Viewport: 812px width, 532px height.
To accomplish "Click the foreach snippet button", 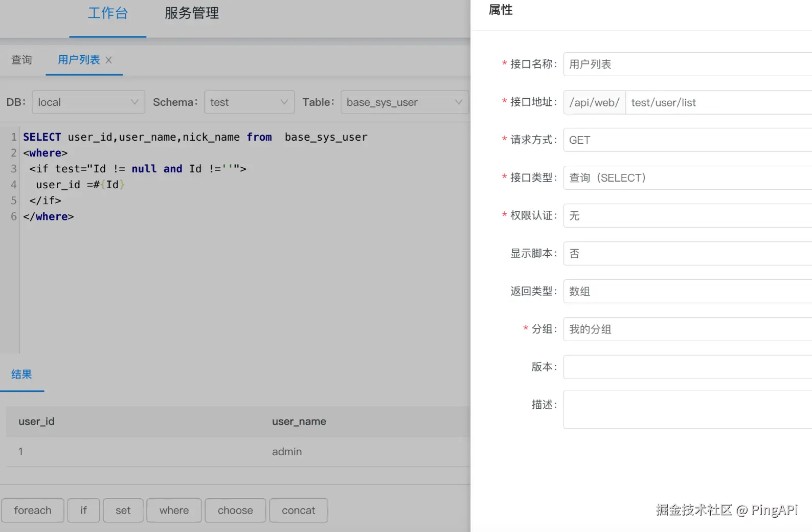I will (33, 511).
